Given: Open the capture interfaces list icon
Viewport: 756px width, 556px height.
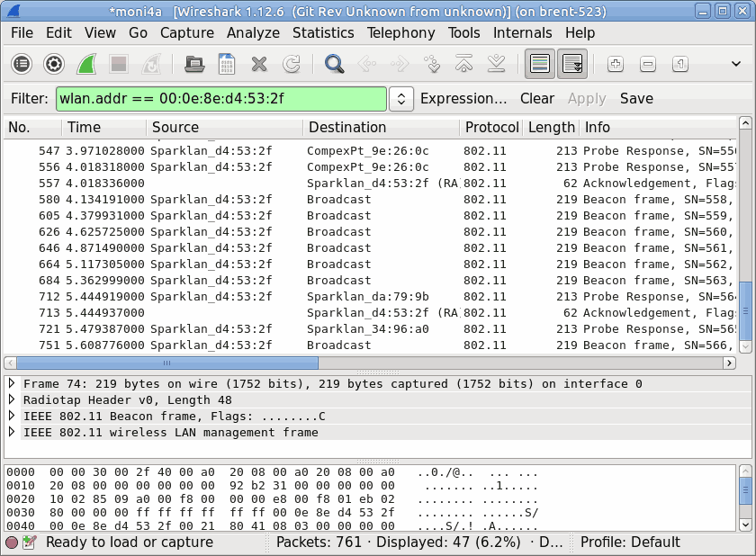Looking at the screenshot, I should click(22, 64).
